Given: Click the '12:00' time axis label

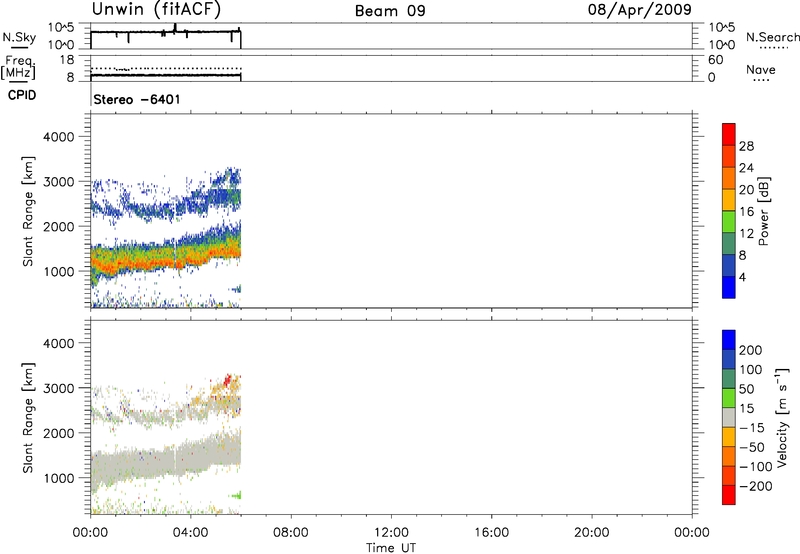Looking at the screenshot, I should point(391,533).
